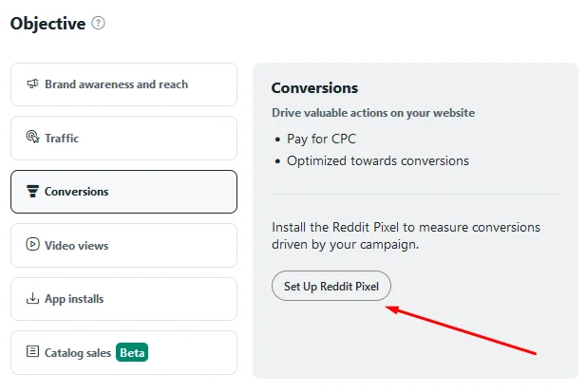Click the play icon beside Video views
This screenshot has width=586, height=392.
[32, 244]
